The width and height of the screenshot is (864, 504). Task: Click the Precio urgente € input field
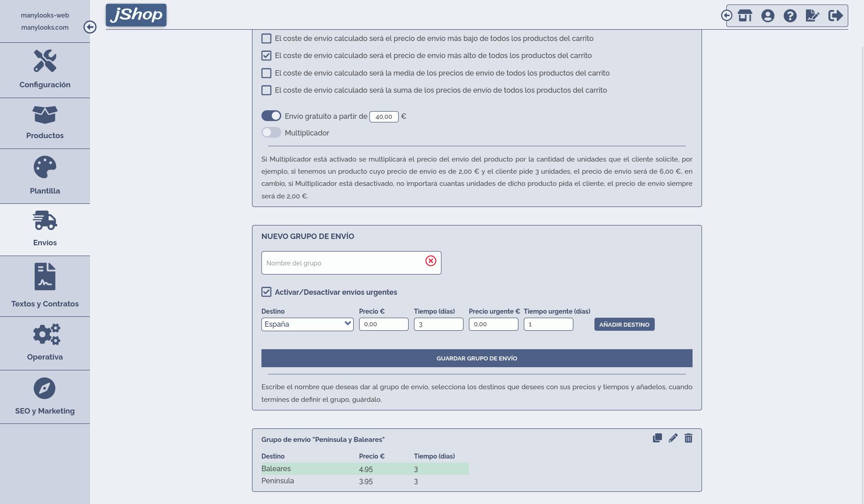click(494, 324)
